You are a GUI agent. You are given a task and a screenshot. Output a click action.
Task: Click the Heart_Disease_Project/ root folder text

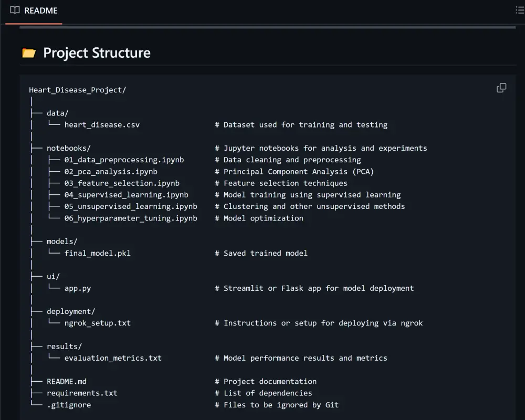point(77,90)
